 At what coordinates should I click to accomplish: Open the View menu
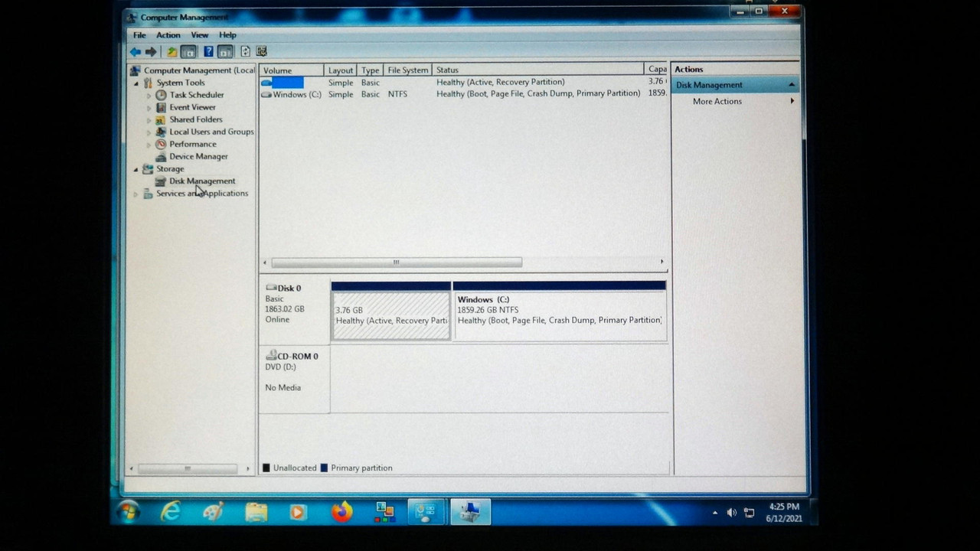[x=200, y=35]
